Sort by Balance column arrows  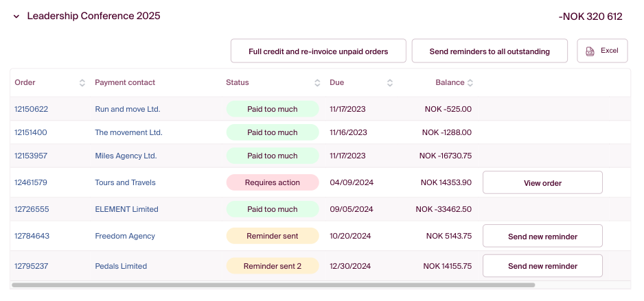pos(470,83)
